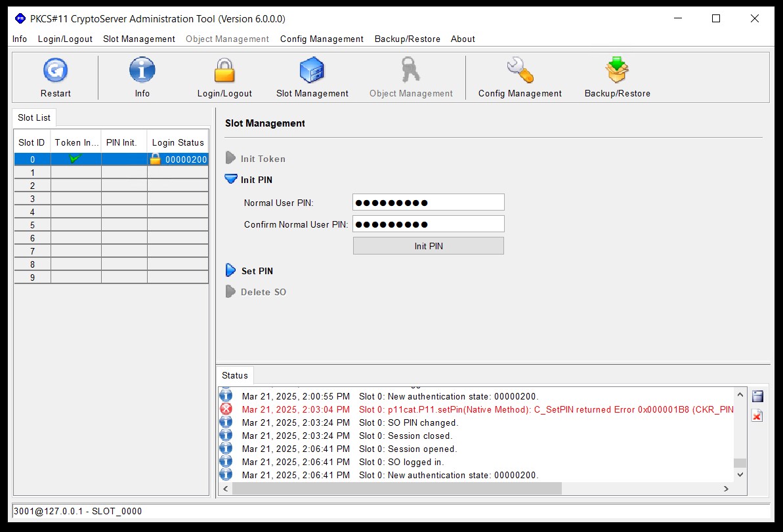Click the horizontal scrollbar thumb in status log
783x532 pixels.
tap(397, 489)
